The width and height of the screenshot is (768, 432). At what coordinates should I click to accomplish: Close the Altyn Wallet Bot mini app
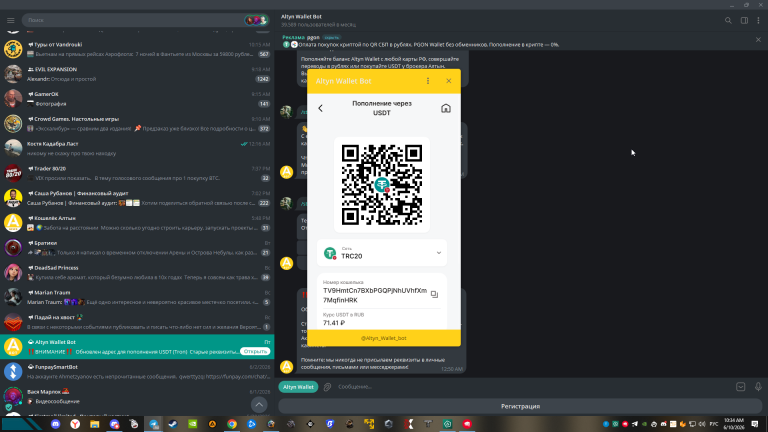coord(449,81)
